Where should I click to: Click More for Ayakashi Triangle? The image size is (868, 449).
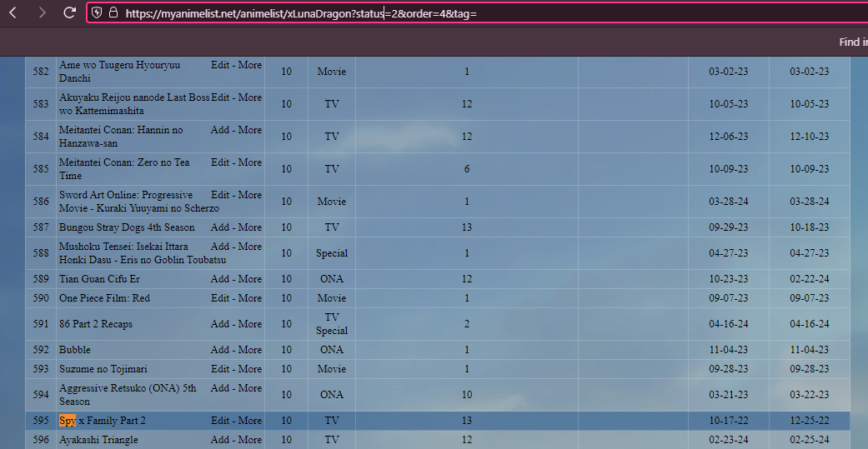click(249, 440)
